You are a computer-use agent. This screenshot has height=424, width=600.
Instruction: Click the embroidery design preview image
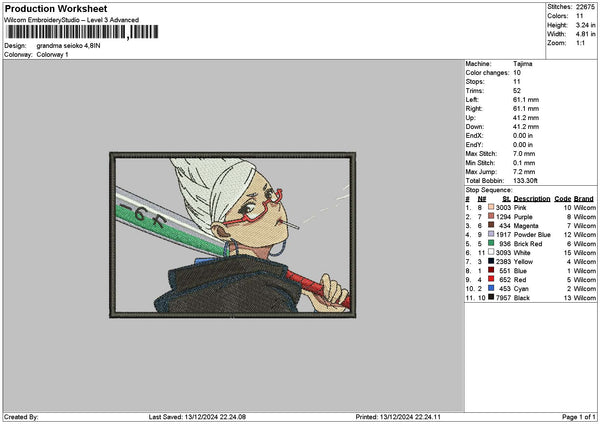coord(232,235)
